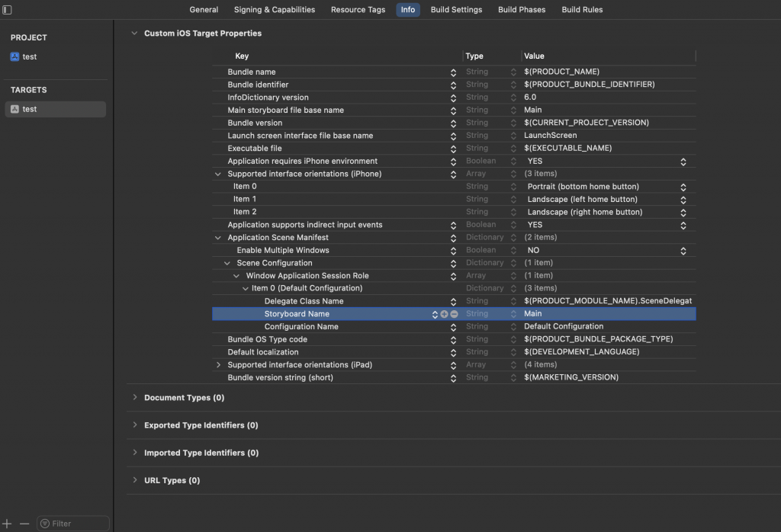Expand Supported interface orientations (iPad) row
The width and height of the screenshot is (781, 532).
(220, 365)
